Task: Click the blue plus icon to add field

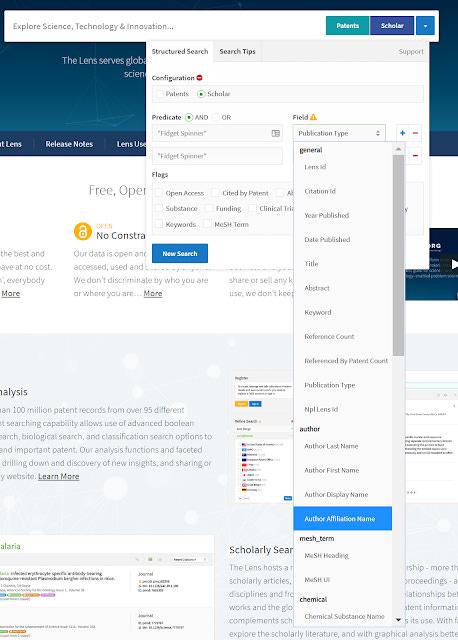Action: (402, 133)
